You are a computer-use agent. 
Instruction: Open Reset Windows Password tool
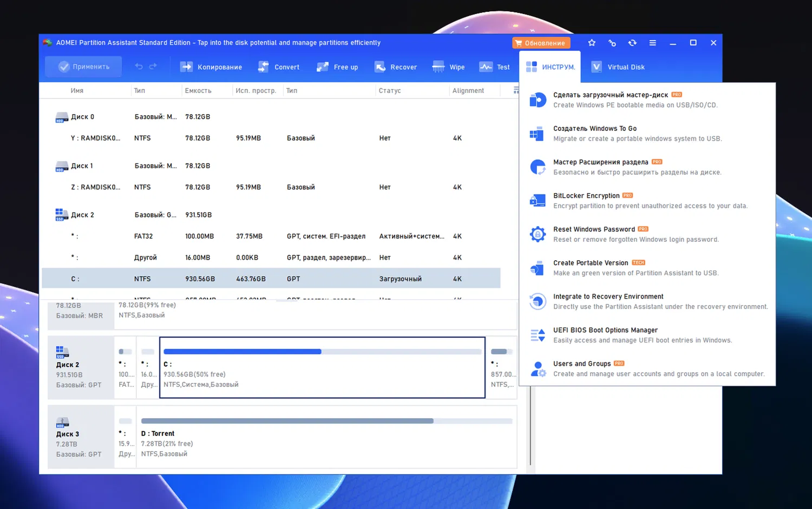594,229
